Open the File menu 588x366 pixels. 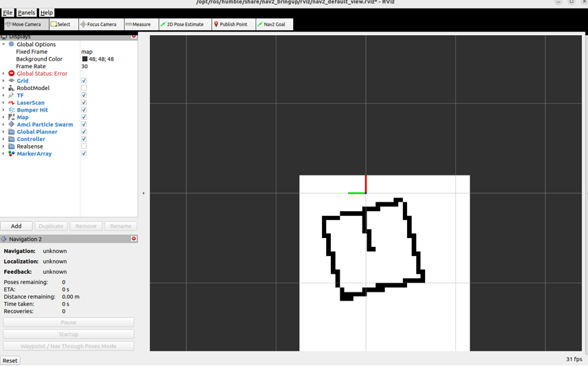(x=8, y=12)
